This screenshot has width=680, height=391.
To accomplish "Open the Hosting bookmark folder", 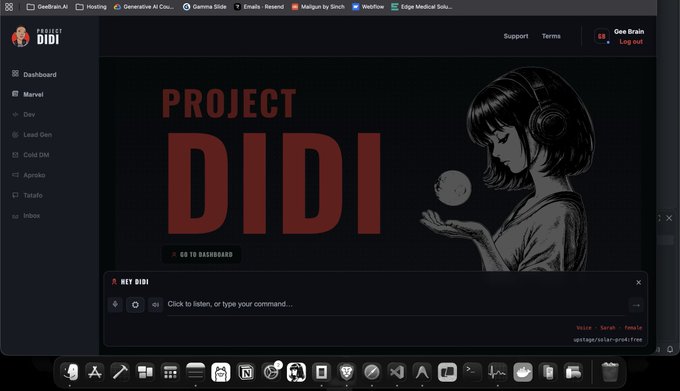I will point(91,7).
